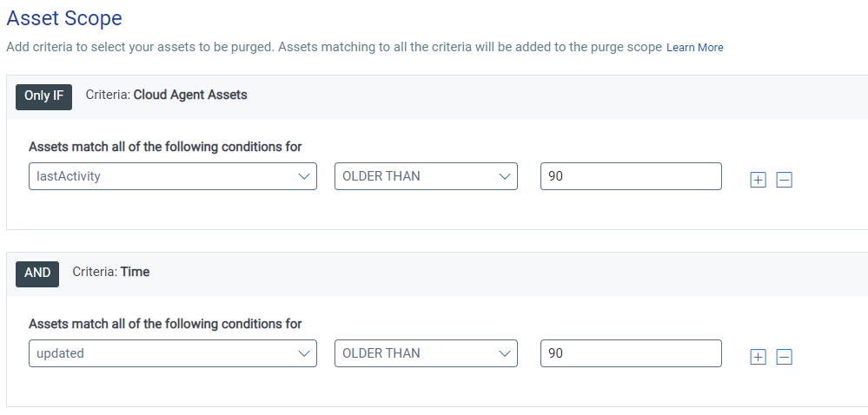Image resolution: width=868 pixels, height=415 pixels.
Task: Click the Asset Scope heading
Action: pos(64,18)
